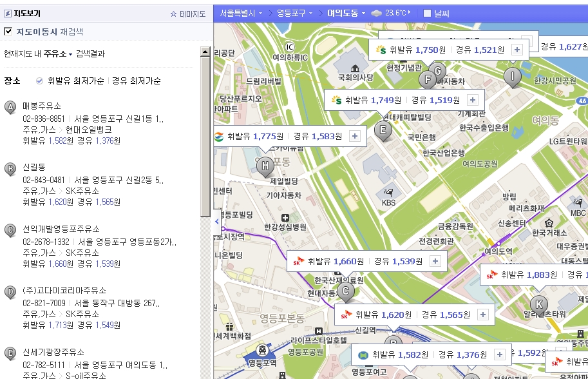
Task: Open (주)고다이코리아주유소 result
Action: click(64, 290)
